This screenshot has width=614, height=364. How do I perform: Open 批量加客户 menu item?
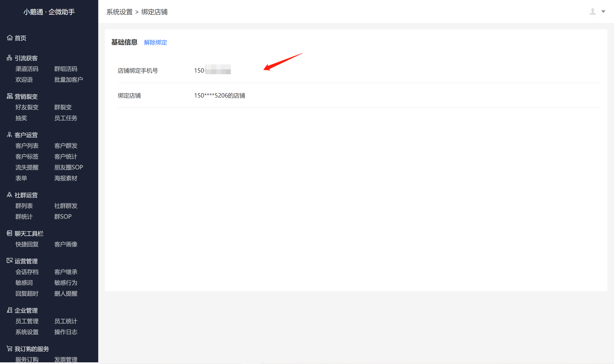click(69, 80)
